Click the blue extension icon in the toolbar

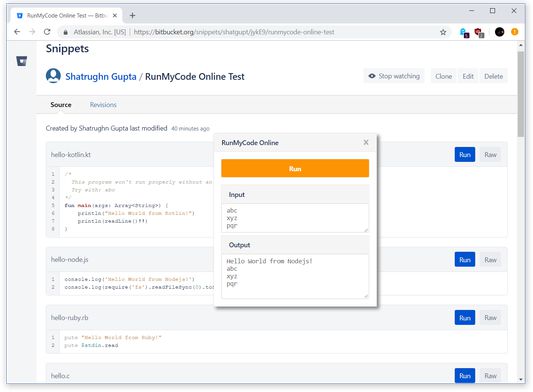click(464, 33)
